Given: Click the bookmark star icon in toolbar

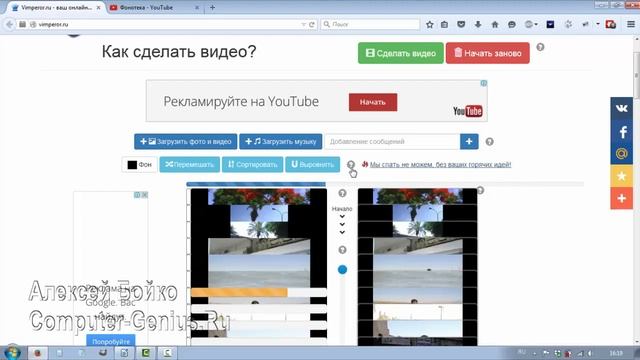Looking at the screenshot, I should (429, 24).
